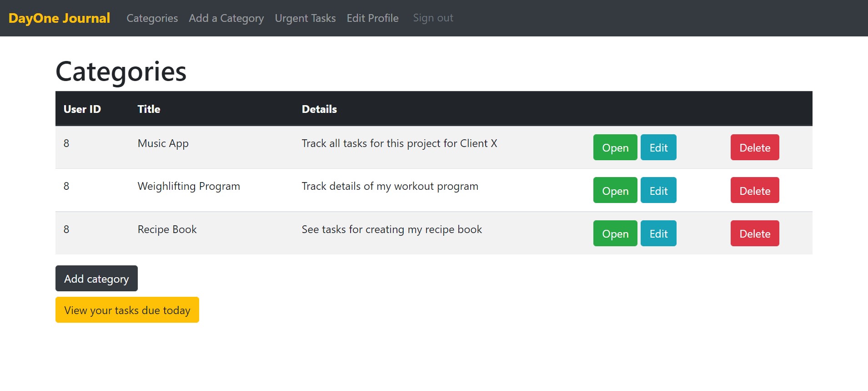
Task: Delete the Music App category
Action: pyautogui.click(x=755, y=147)
